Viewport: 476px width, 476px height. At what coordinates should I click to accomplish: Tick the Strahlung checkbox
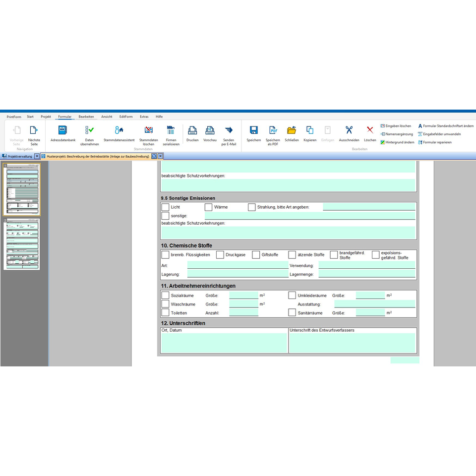coord(252,207)
